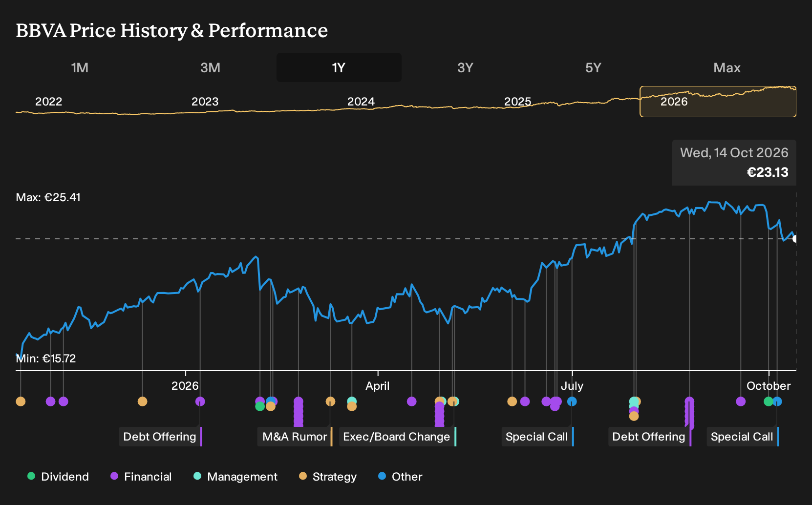Jump to 2022 on the overview sparkline
The height and width of the screenshot is (505, 812).
point(49,102)
